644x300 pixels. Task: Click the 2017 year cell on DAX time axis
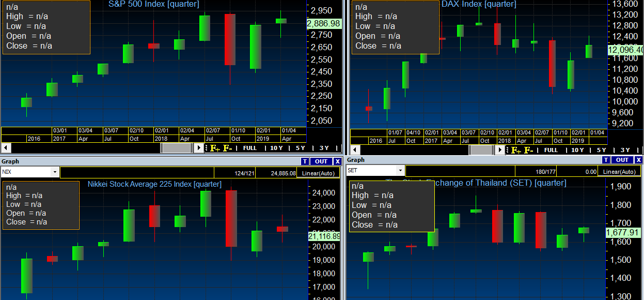point(432,141)
